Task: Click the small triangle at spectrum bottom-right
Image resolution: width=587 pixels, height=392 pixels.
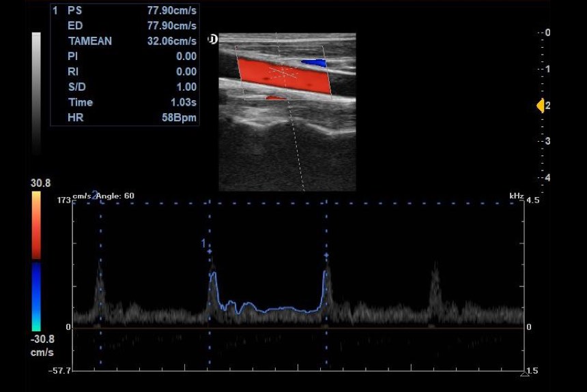Action: (x=524, y=373)
